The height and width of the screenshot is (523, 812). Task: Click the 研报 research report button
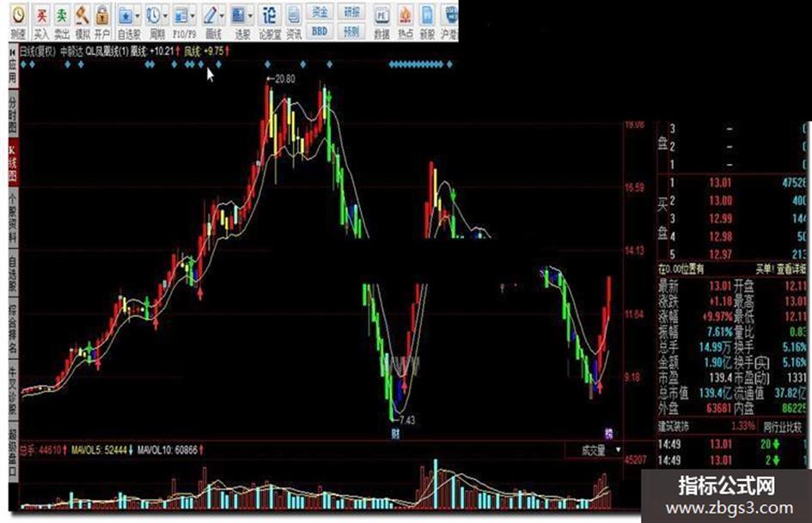pyautogui.click(x=351, y=11)
